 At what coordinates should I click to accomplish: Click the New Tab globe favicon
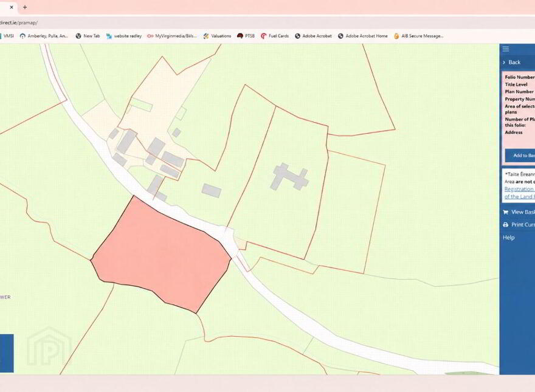pos(78,36)
